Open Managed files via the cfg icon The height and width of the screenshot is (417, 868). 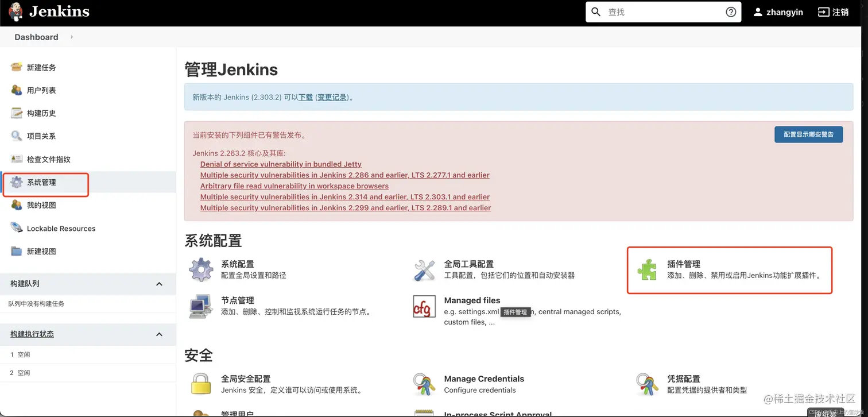click(x=424, y=306)
